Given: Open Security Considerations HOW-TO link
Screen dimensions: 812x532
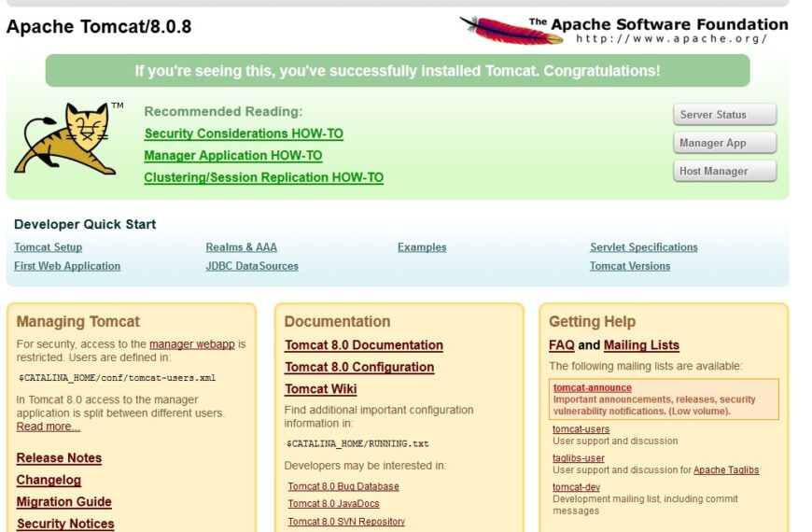Looking at the screenshot, I should point(244,133).
